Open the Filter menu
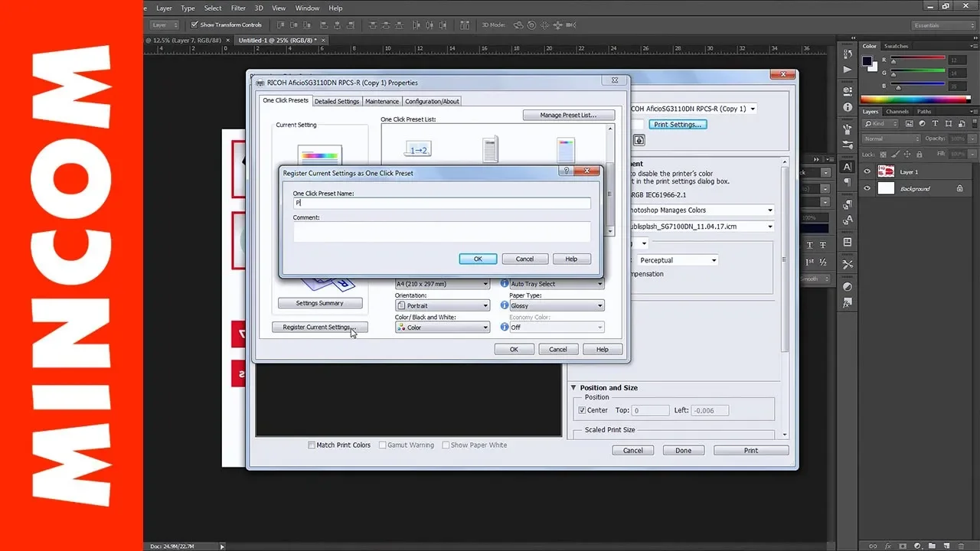 238,8
